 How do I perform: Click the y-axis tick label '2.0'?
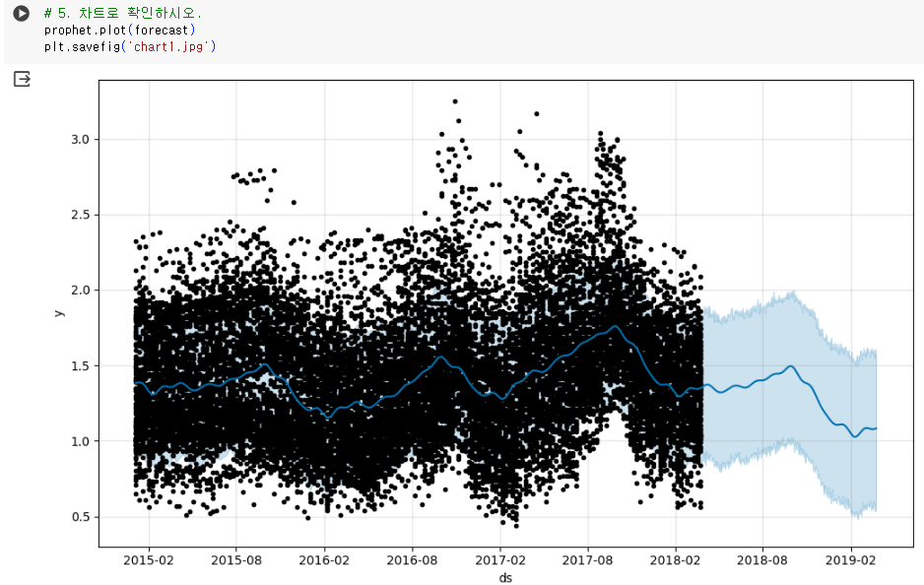pyautogui.click(x=80, y=291)
